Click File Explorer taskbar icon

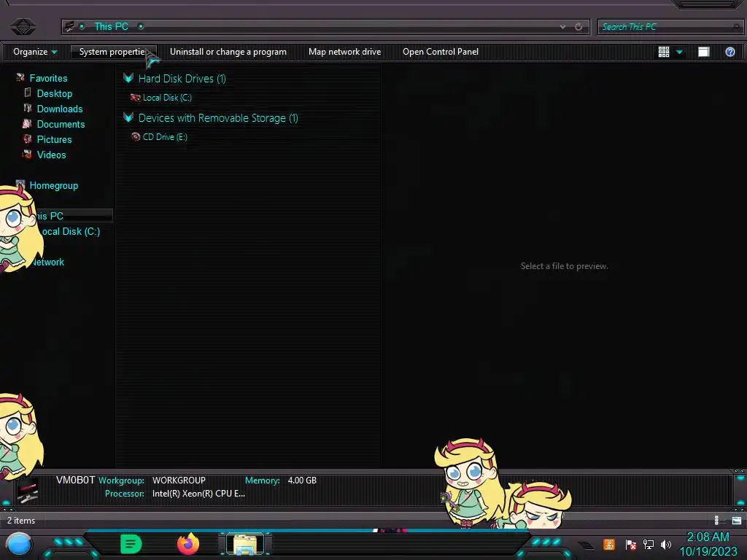click(245, 544)
